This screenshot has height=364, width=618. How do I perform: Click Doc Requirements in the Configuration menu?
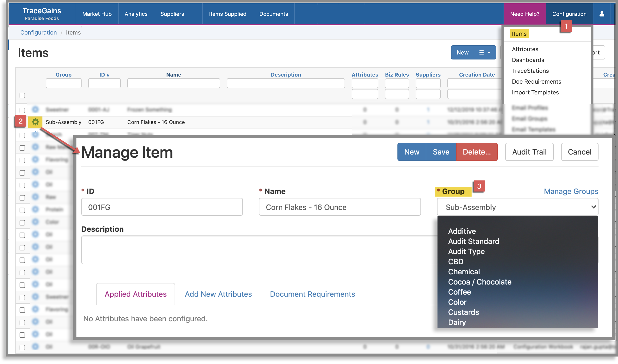536,82
